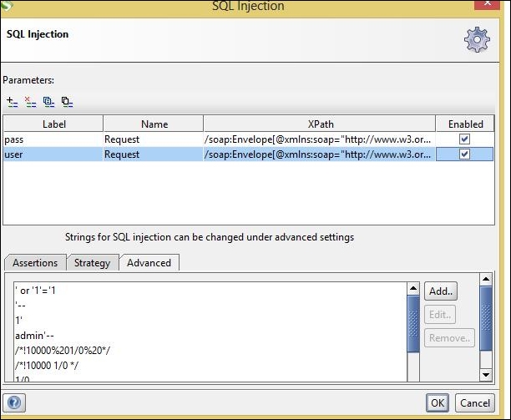Select the Advanced tab
This screenshot has width=511, height=420.
point(149,263)
